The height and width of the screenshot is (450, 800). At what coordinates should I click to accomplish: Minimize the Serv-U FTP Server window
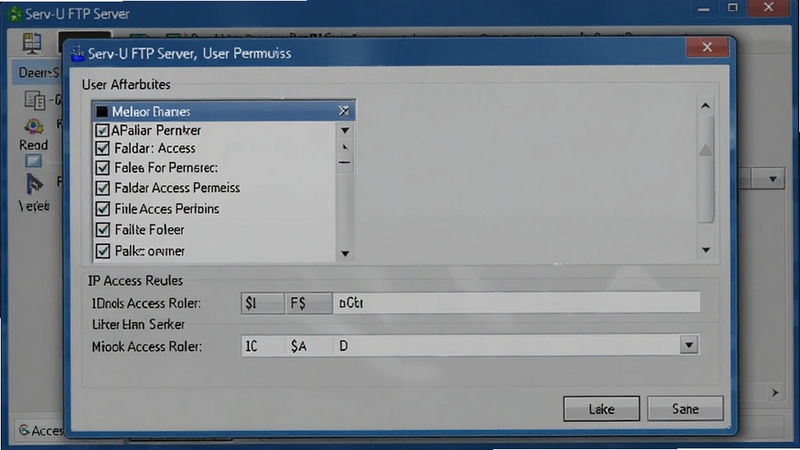[704, 9]
